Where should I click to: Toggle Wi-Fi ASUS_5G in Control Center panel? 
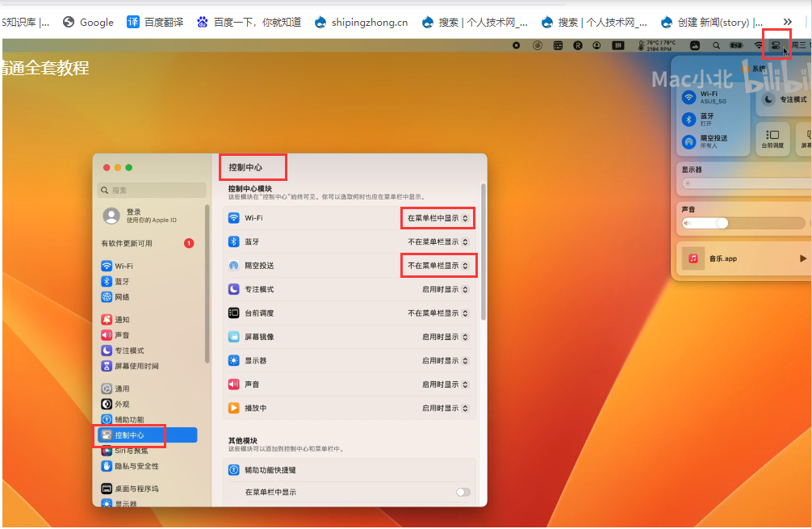point(689,98)
